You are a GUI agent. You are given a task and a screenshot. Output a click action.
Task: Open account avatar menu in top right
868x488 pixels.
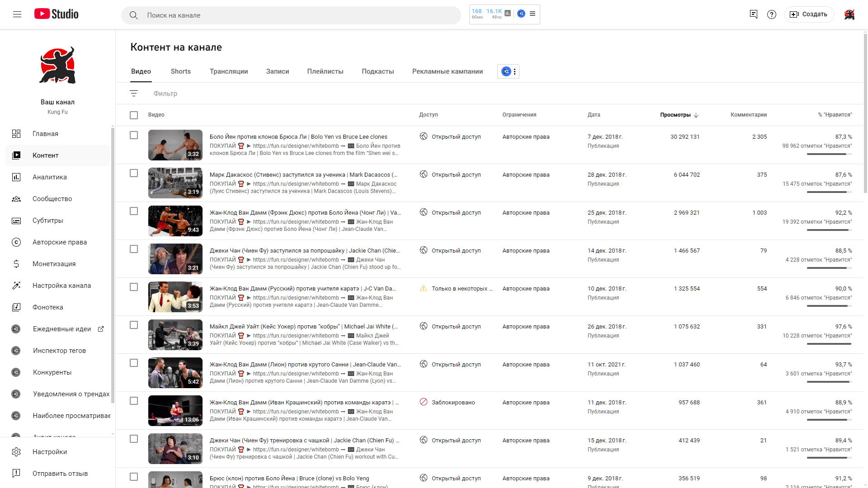(849, 14)
